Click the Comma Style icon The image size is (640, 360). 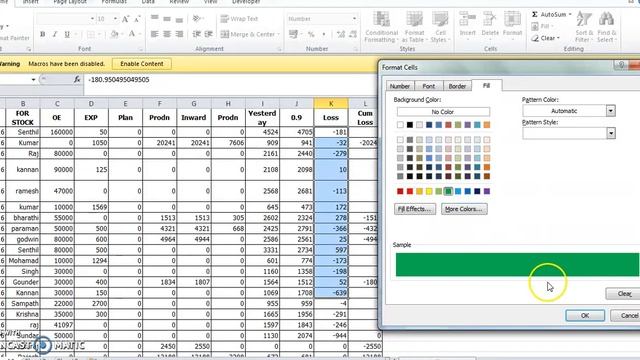(x=324, y=35)
